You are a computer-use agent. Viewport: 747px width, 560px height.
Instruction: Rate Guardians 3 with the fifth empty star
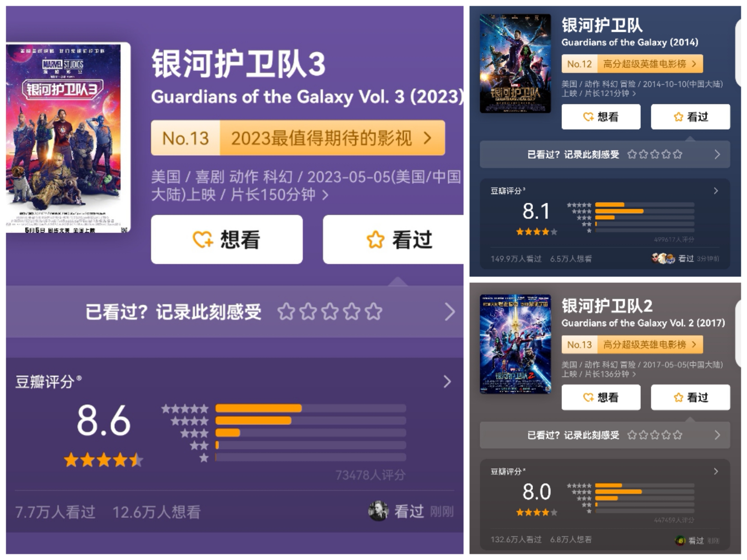pyautogui.click(x=374, y=311)
